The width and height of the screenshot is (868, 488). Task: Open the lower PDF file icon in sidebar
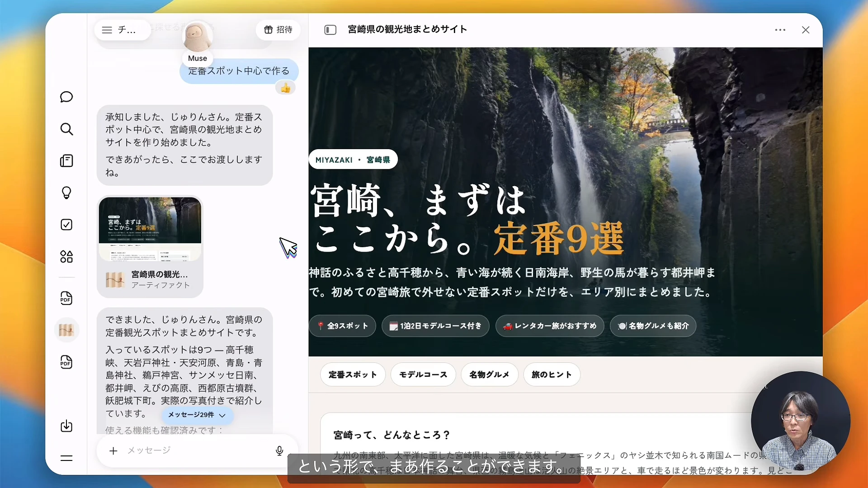pyautogui.click(x=66, y=362)
